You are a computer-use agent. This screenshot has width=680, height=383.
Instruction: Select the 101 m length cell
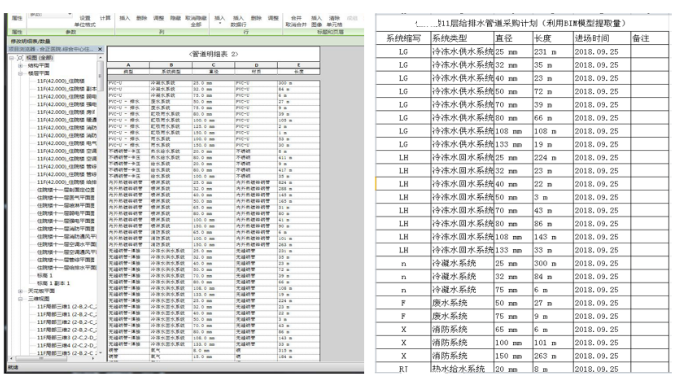click(553, 343)
